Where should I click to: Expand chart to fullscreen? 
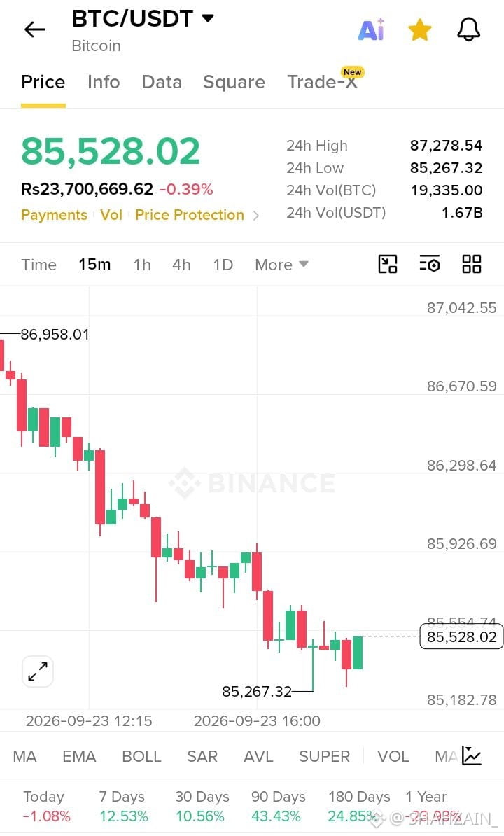click(38, 671)
